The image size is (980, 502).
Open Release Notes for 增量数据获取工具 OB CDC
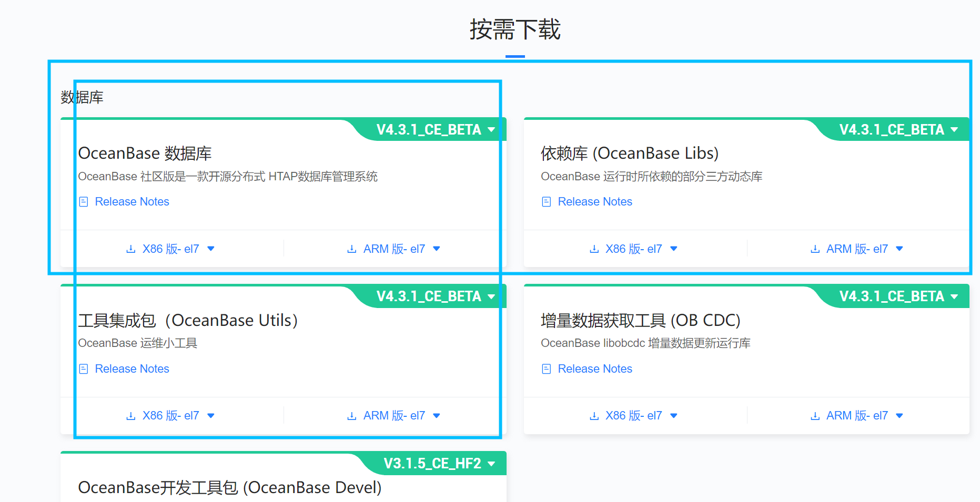pyautogui.click(x=595, y=369)
